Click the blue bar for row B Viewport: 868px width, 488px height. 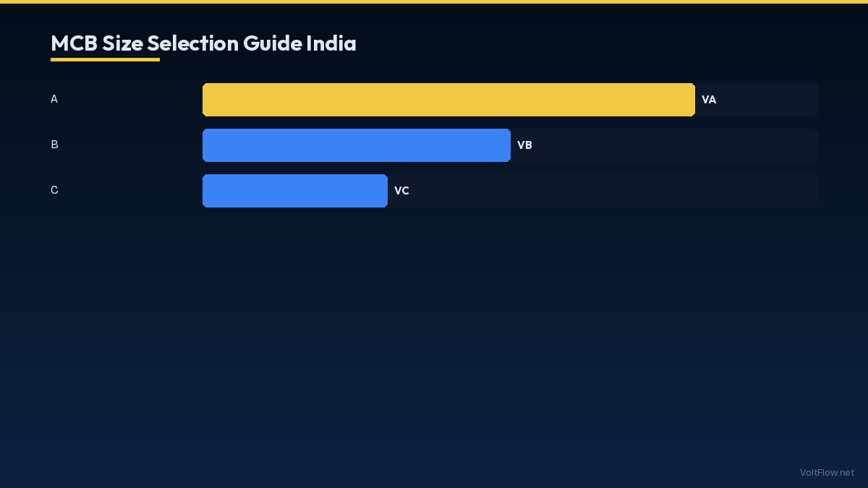(x=356, y=145)
